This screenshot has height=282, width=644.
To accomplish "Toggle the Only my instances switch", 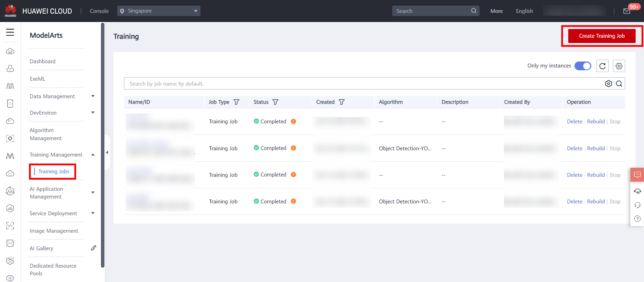I will pos(583,66).
